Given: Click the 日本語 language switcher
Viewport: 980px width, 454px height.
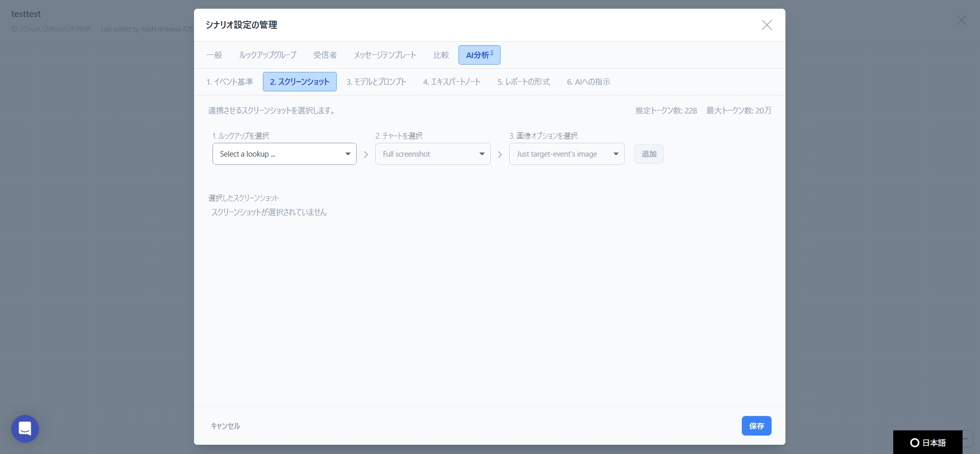Looking at the screenshot, I should 928,442.
